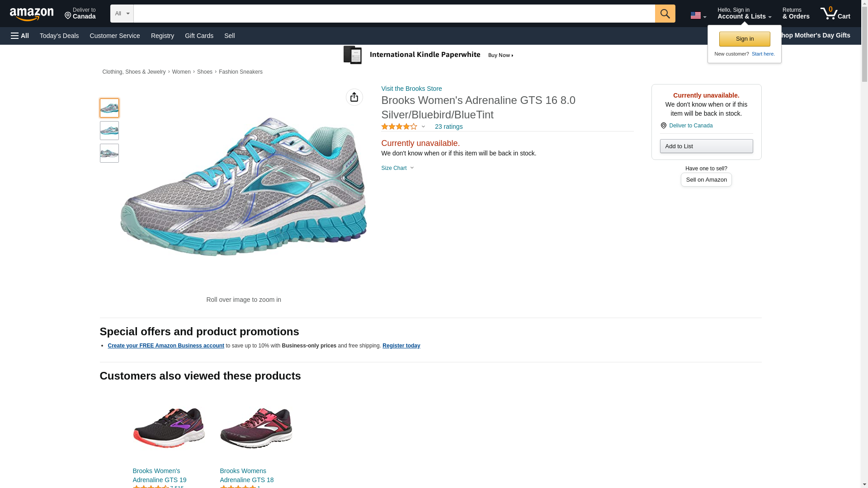This screenshot has height=488, width=868.
Task: Go to Amazon home via logo
Action: click(32, 14)
